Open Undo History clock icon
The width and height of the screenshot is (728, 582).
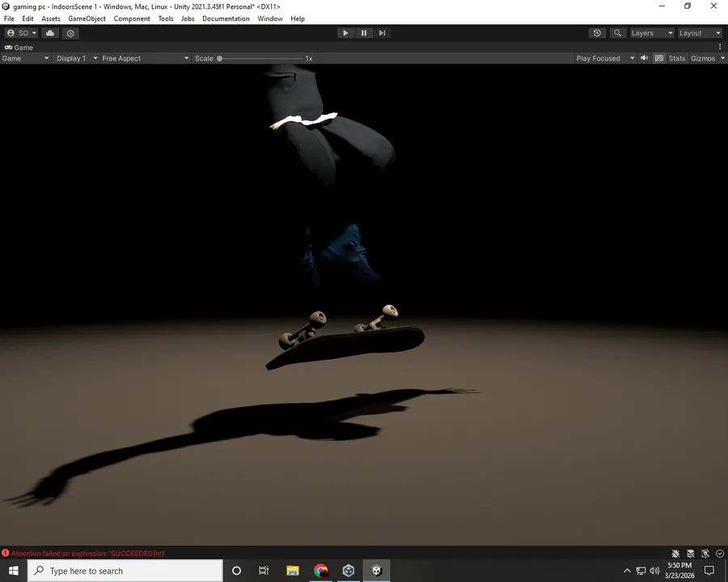click(x=597, y=33)
